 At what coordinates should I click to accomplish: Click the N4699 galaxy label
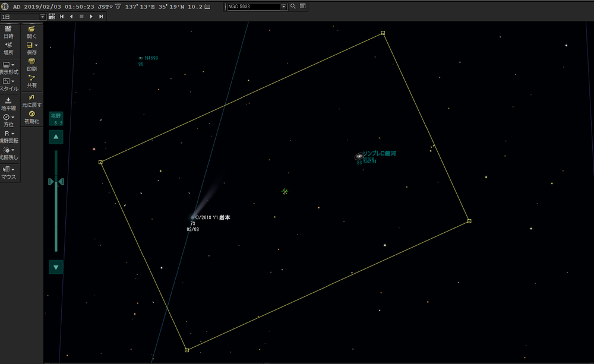(151, 58)
